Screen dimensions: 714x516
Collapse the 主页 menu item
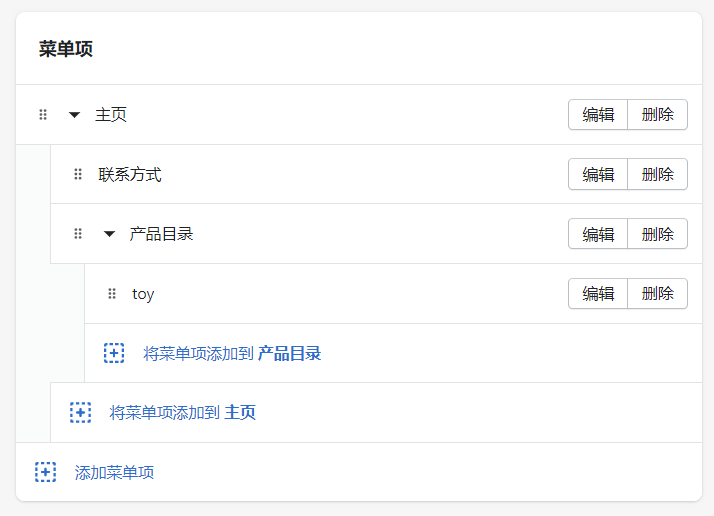coord(74,115)
